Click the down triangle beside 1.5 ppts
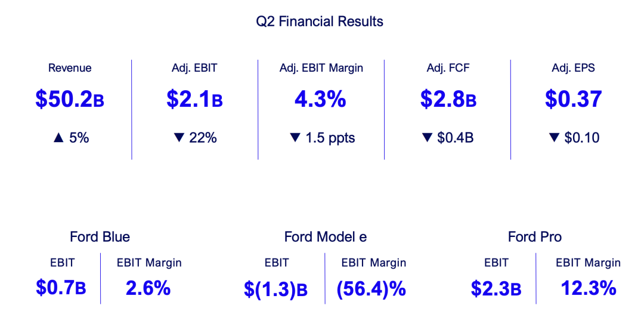Screen dimensions: 644x317 pos(294,138)
